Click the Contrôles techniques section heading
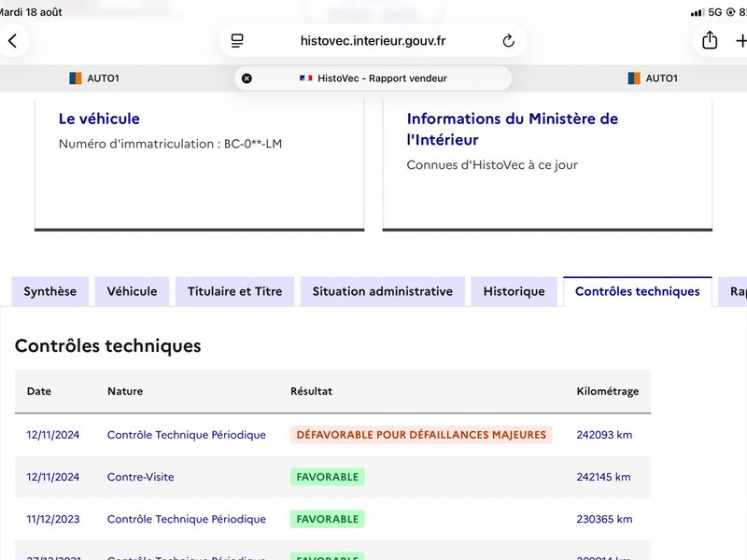This screenshot has height=560, width=747. 108,345
